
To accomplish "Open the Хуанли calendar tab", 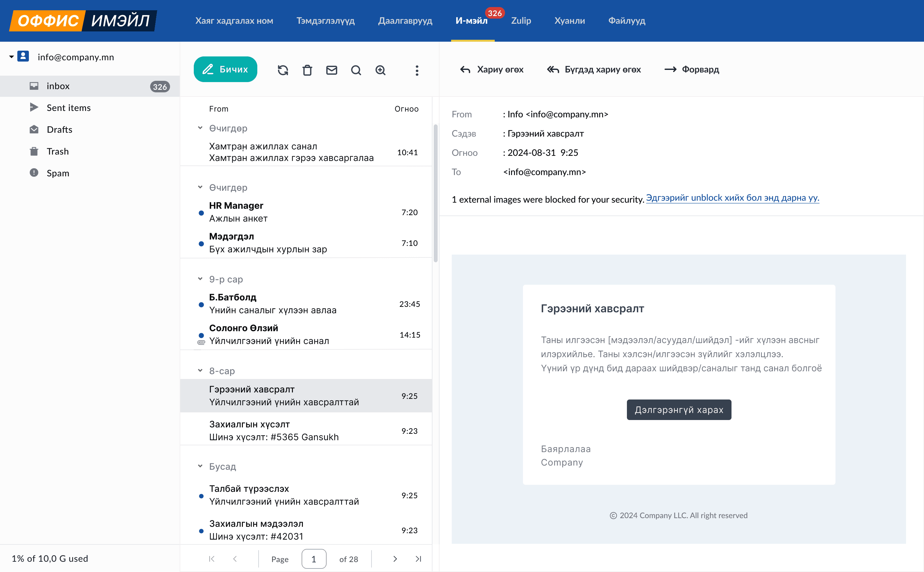I will [x=569, y=21].
